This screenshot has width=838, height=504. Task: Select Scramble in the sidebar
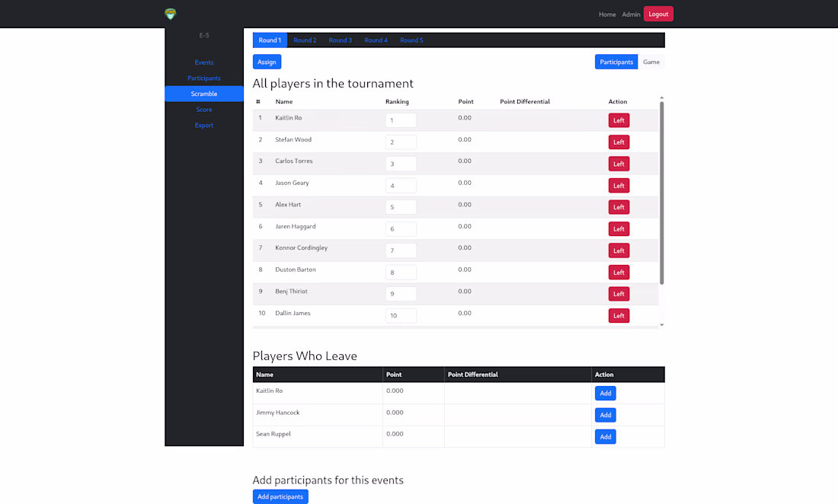(x=204, y=94)
